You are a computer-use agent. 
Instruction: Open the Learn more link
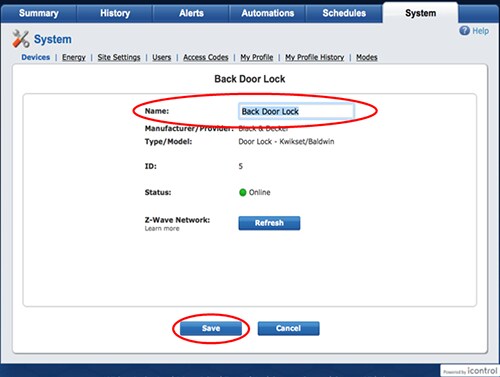coord(162,229)
